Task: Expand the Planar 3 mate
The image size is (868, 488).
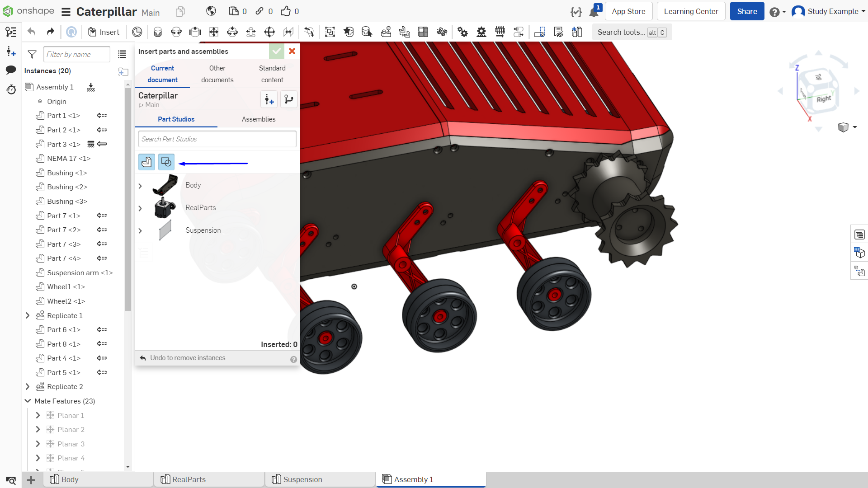Action: click(x=38, y=444)
